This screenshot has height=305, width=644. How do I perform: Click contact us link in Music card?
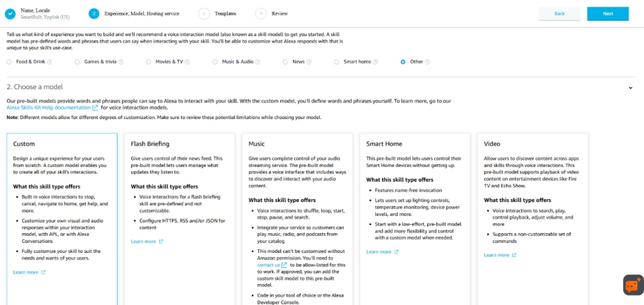(x=268, y=265)
